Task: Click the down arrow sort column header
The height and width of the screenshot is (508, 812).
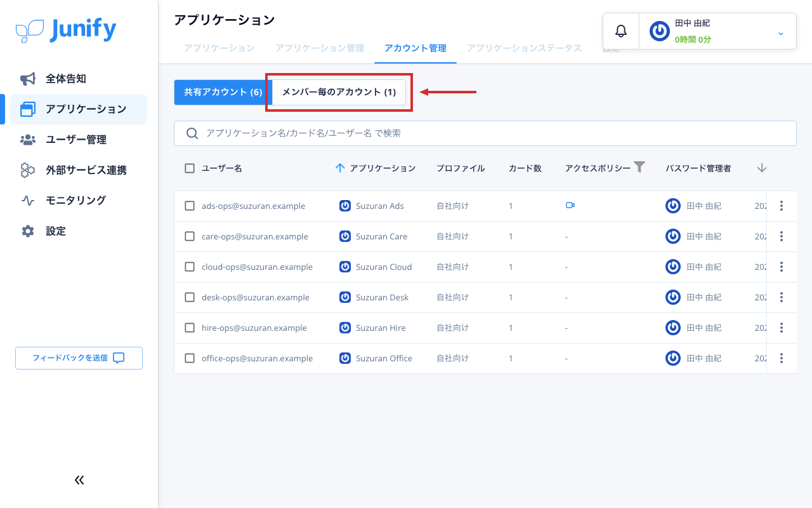Action: (x=762, y=168)
